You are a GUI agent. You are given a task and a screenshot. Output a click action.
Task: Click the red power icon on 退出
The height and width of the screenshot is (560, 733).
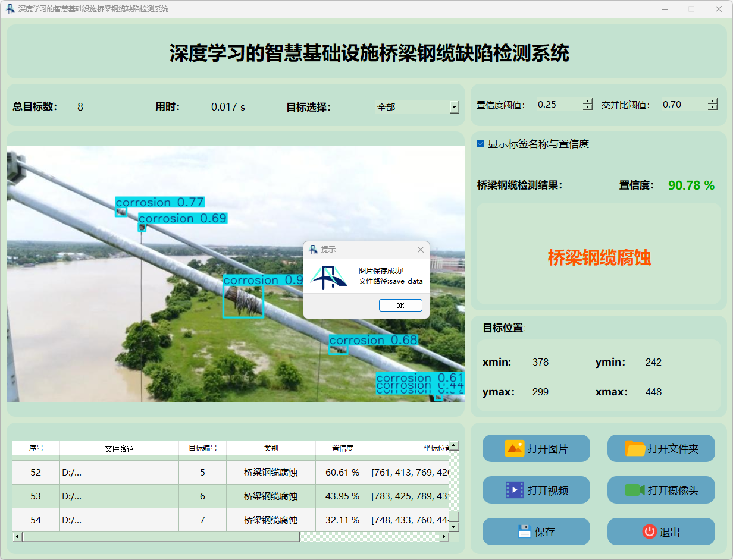(x=649, y=531)
